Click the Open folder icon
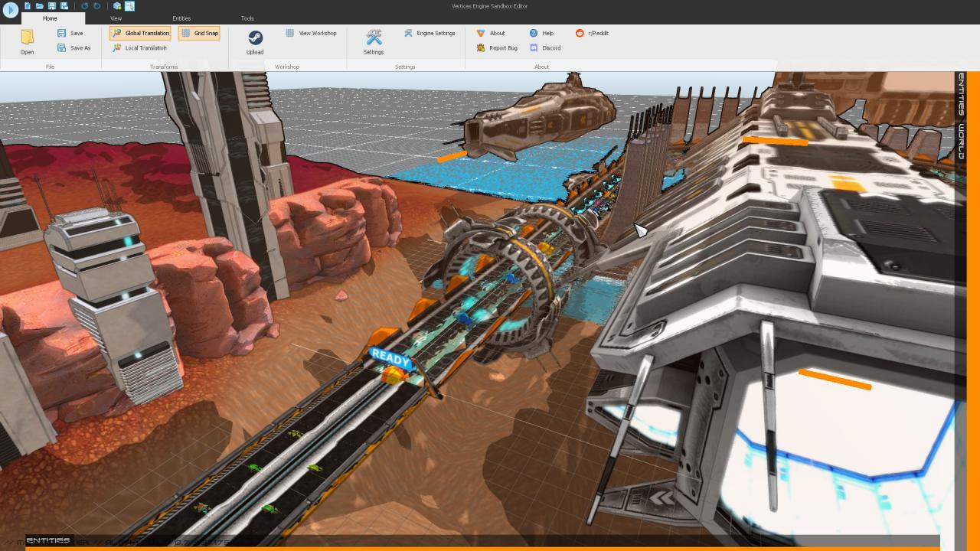 (x=28, y=38)
